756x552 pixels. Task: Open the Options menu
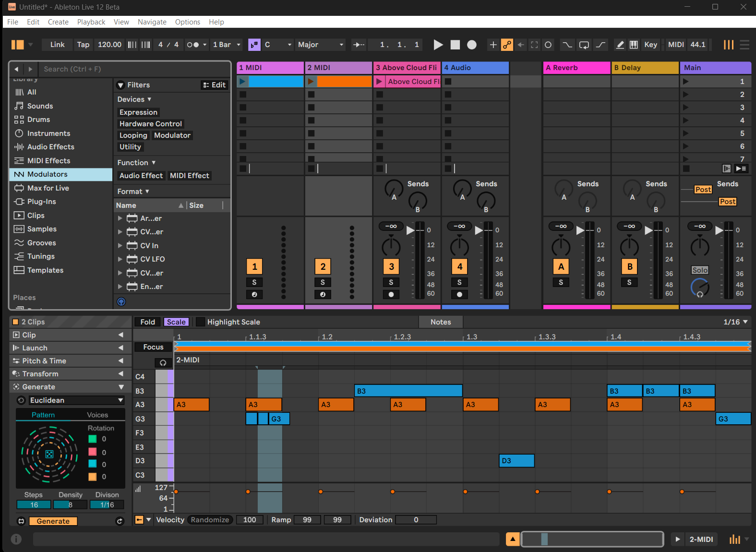pos(188,22)
